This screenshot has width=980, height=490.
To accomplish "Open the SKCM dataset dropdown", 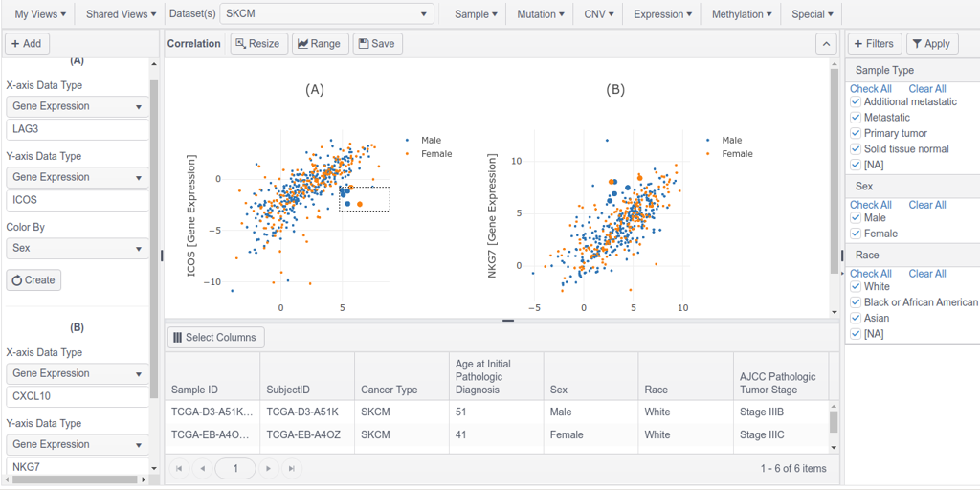I will (x=327, y=13).
